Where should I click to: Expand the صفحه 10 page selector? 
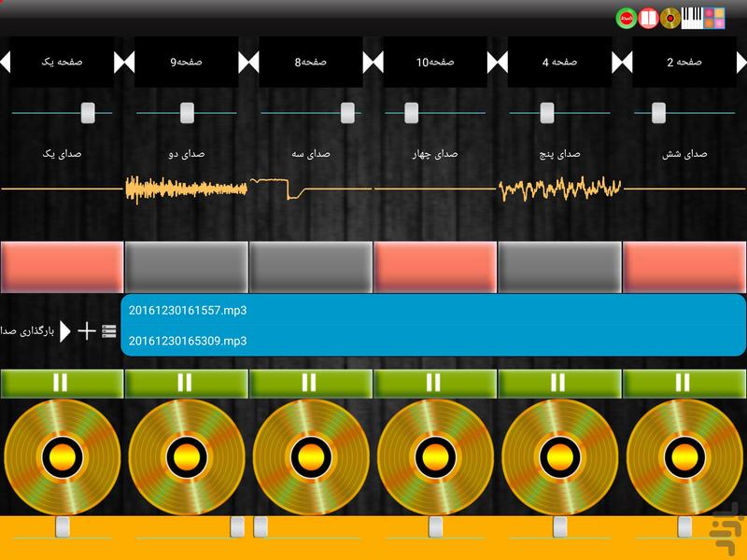point(435,63)
